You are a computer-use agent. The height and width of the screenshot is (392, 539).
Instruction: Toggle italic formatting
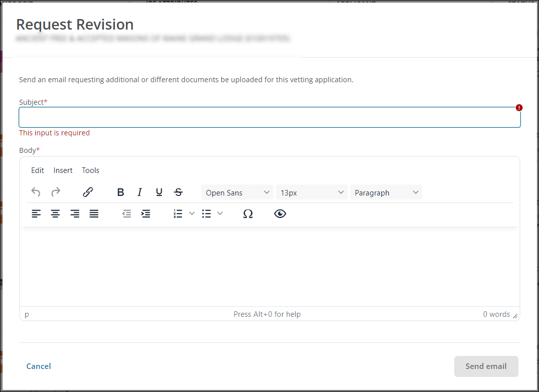click(x=140, y=192)
